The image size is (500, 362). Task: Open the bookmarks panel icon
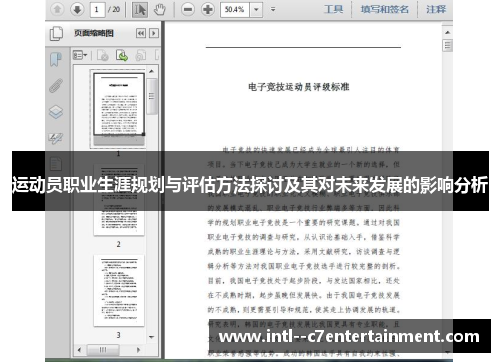56,59
